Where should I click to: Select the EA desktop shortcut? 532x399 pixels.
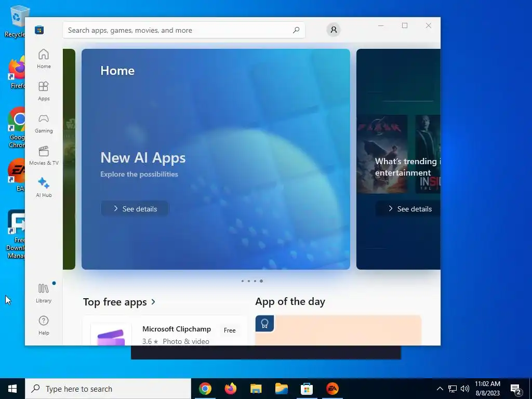click(16, 175)
